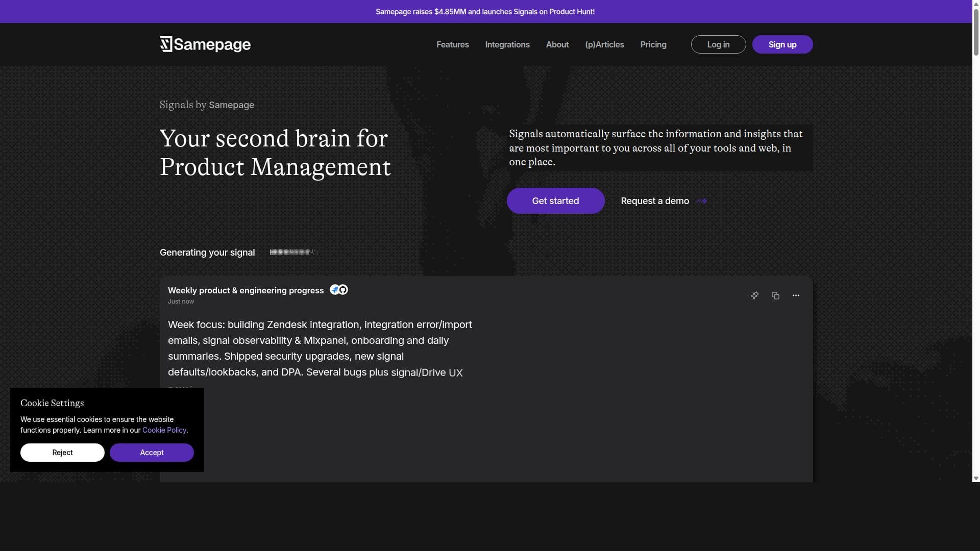The height and width of the screenshot is (551, 980).
Task: Reject cookies in Cookie Settings
Action: pos(62,453)
